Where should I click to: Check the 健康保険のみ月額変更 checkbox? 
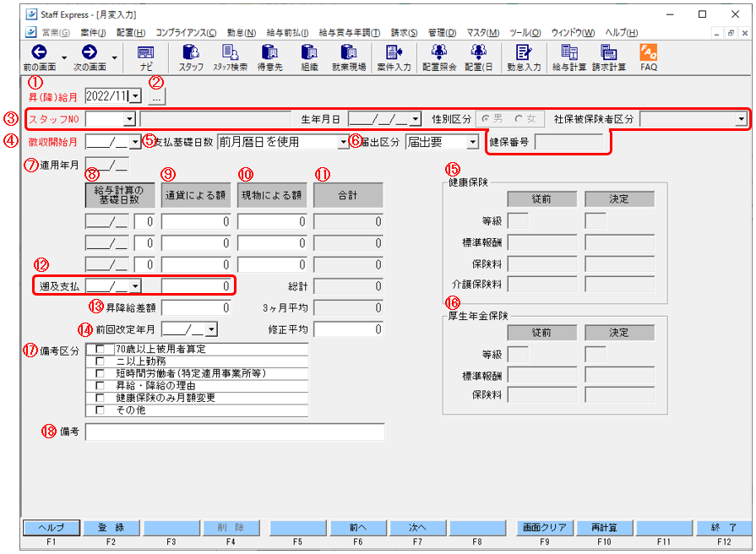click(100, 398)
